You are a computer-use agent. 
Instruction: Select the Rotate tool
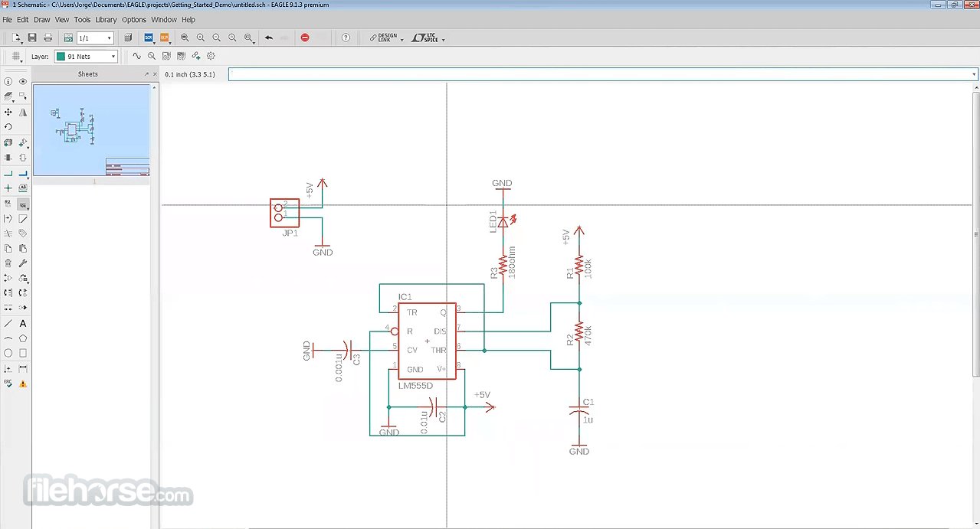pos(8,127)
